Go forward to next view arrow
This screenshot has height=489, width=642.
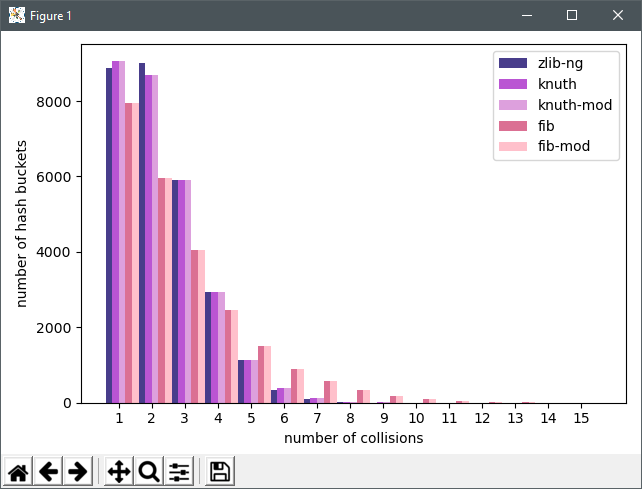[x=78, y=471]
